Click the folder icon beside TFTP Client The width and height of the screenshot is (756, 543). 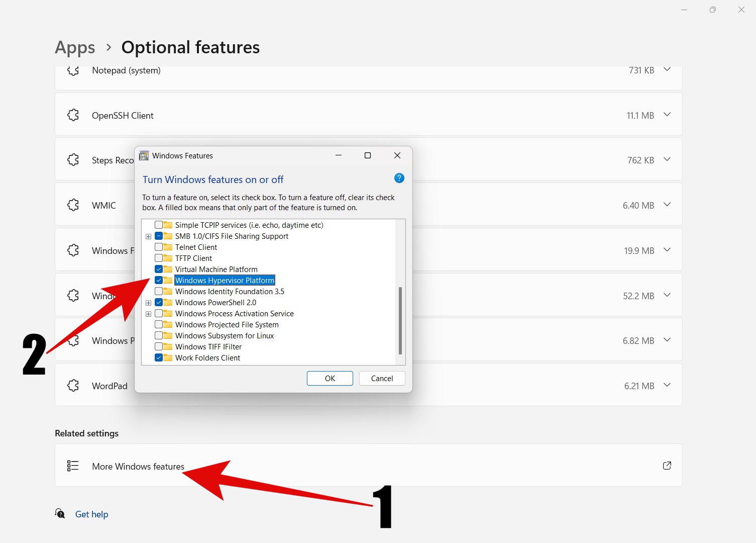[x=168, y=258]
